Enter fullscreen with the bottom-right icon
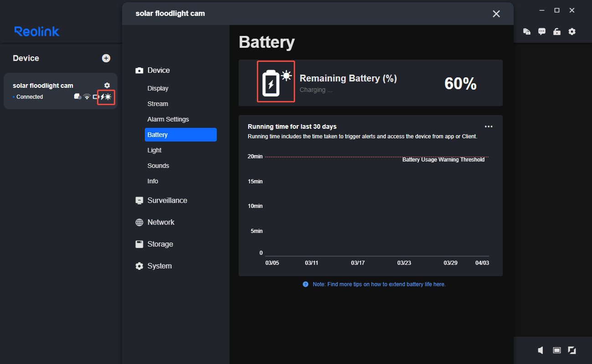This screenshot has width=592, height=364. point(572,350)
